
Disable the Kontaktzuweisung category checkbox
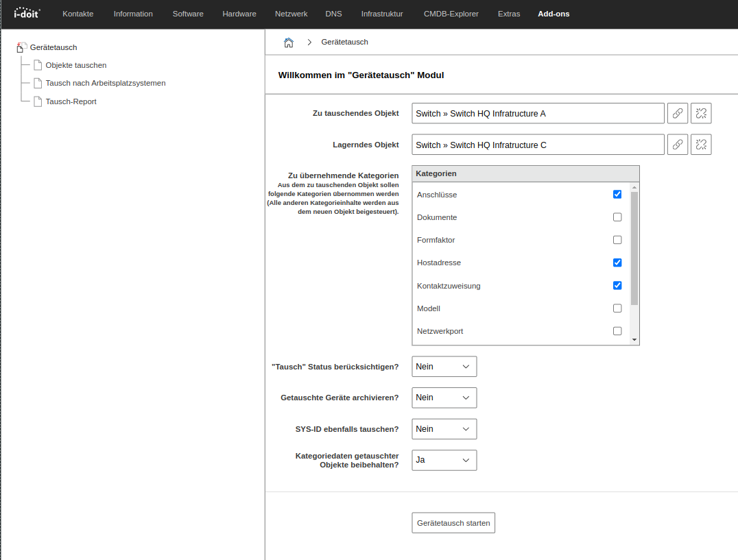click(617, 285)
